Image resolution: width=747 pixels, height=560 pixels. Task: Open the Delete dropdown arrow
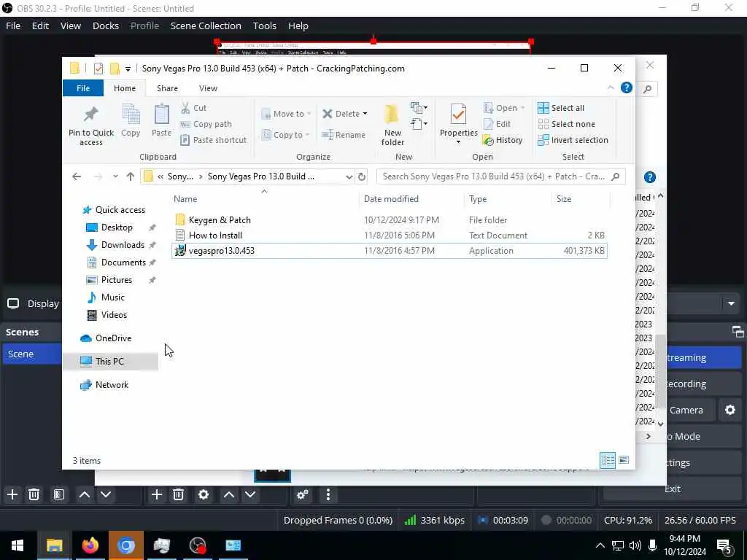[x=365, y=114]
